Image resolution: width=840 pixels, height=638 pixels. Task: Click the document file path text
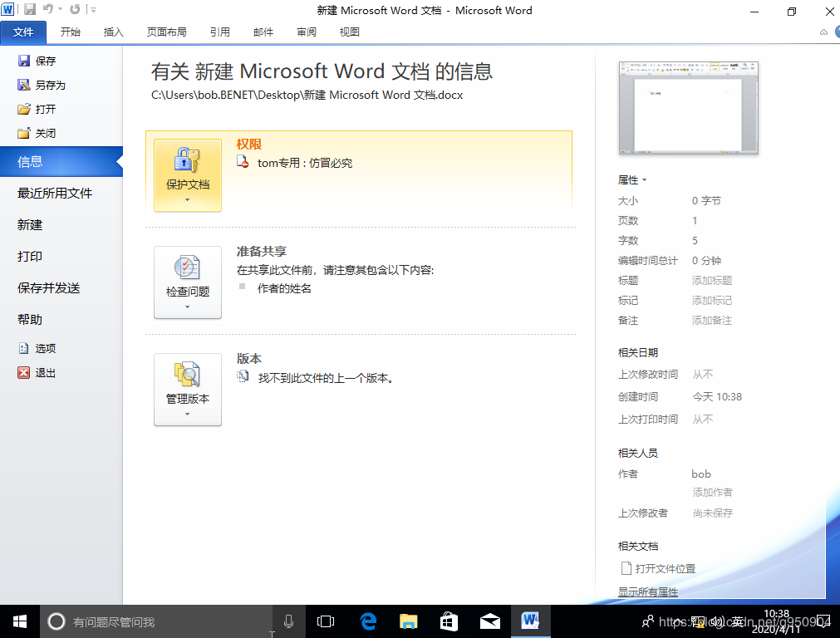coord(307,96)
